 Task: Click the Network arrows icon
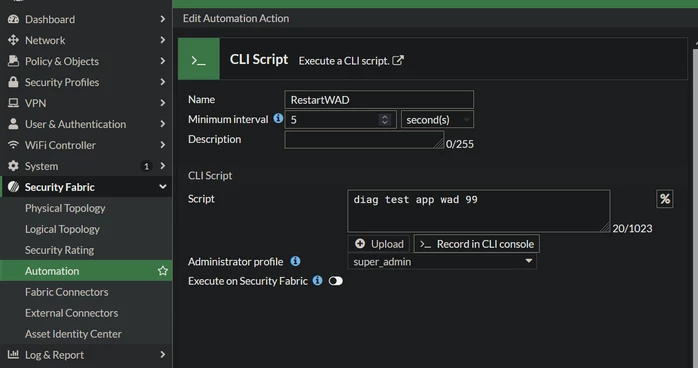coord(13,40)
